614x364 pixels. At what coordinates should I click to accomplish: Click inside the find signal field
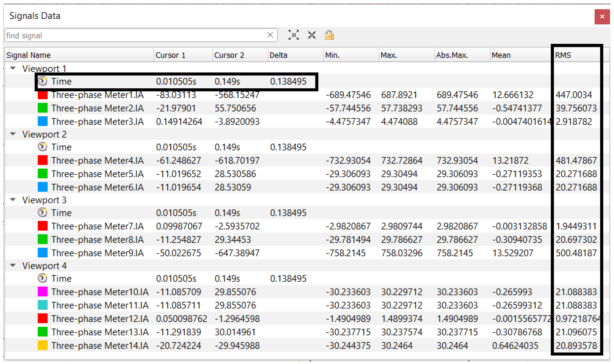[135, 36]
